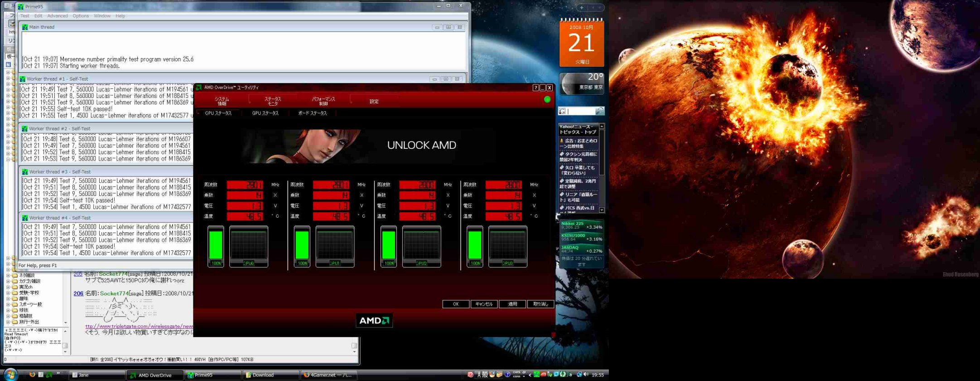Launch Firefox from the quick launch bar

pos(32,375)
